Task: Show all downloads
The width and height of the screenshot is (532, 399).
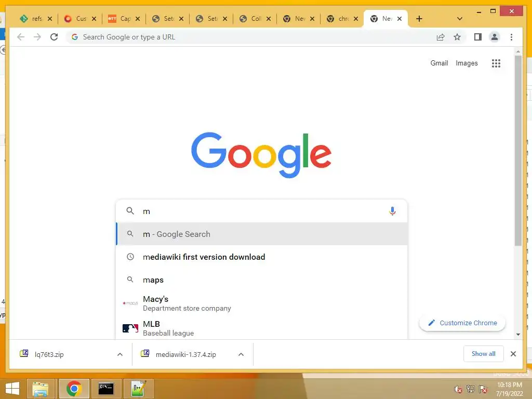Action: point(484,353)
